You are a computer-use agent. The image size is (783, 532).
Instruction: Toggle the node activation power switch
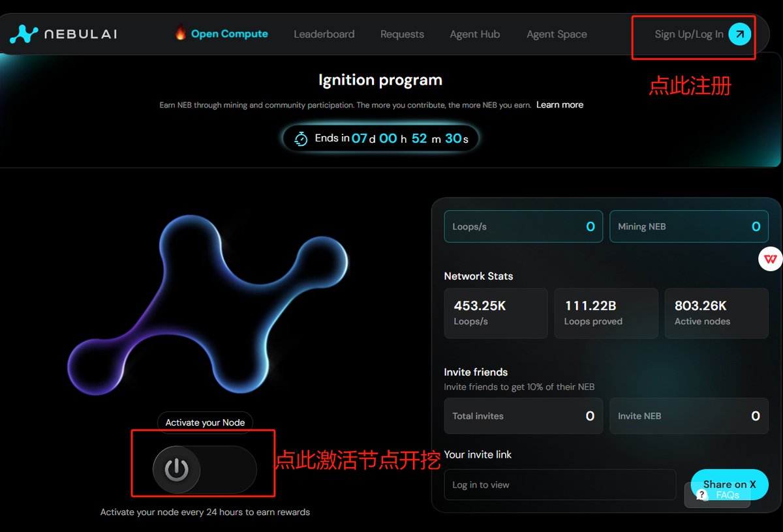[x=204, y=469]
